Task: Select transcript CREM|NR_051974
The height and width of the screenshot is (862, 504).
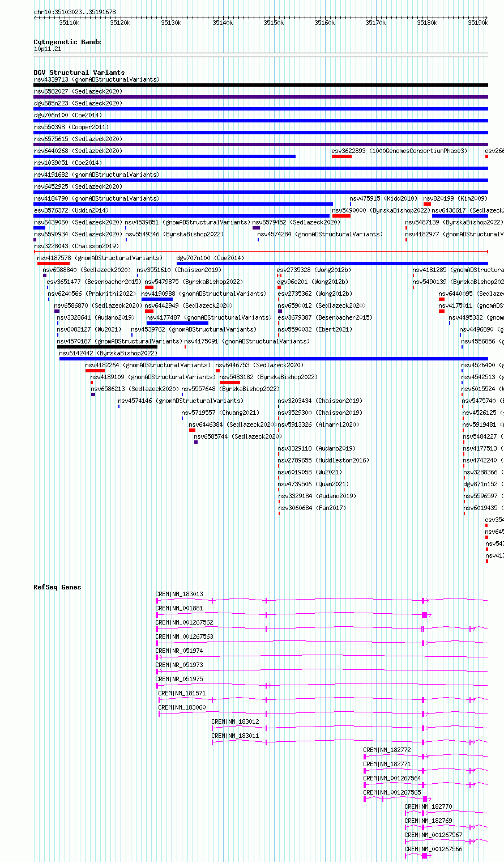Action: coord(179,651)
